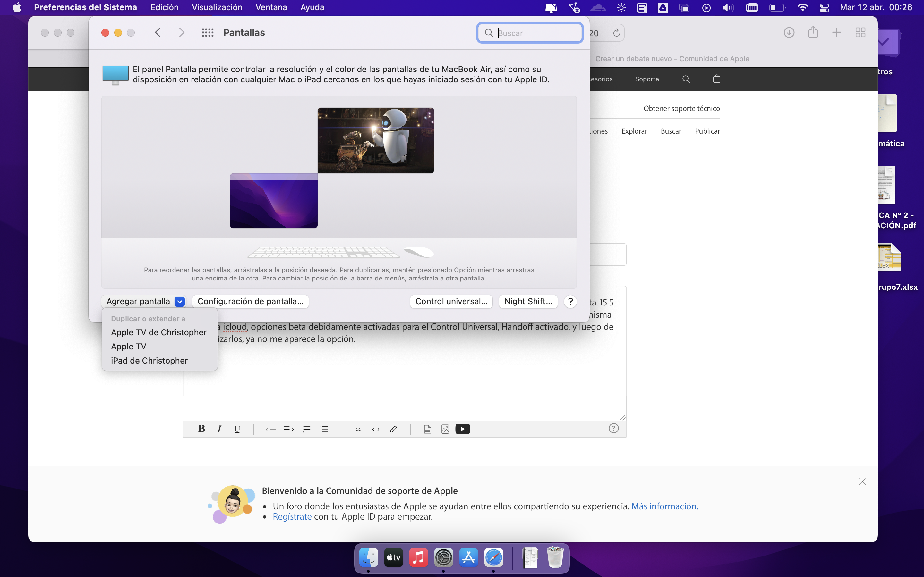
Task: Click the Italic formatting icon
Action: pyautogui.click(x=219, y=429)
